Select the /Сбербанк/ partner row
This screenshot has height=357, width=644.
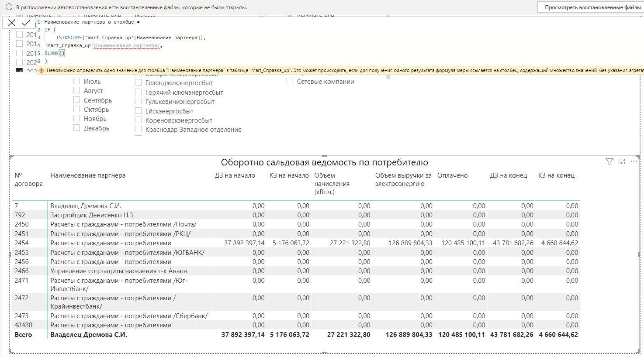(x=296, y=316)
